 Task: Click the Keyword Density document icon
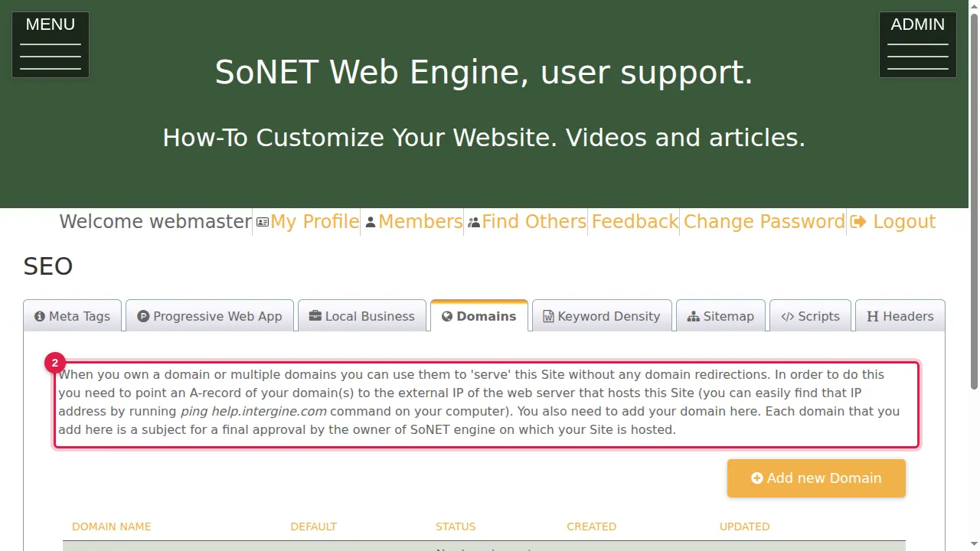point(548,316)
